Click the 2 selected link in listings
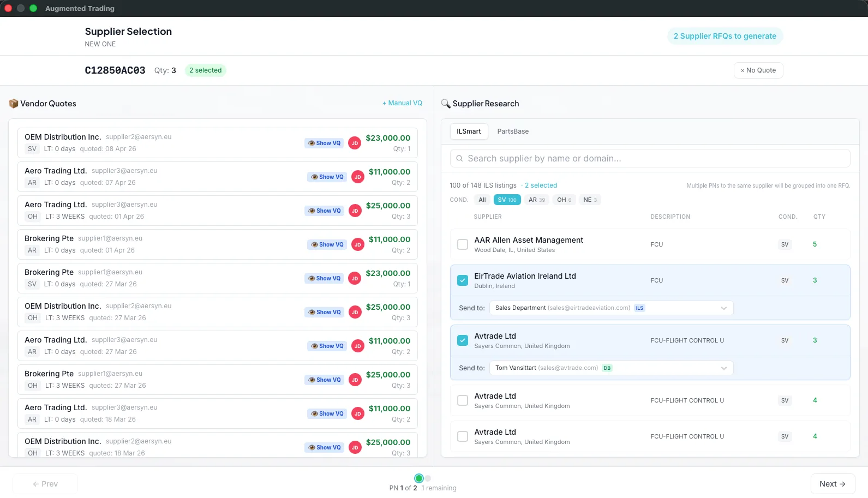The height and width of the screenshot is (498, 868). coord(541,185)
